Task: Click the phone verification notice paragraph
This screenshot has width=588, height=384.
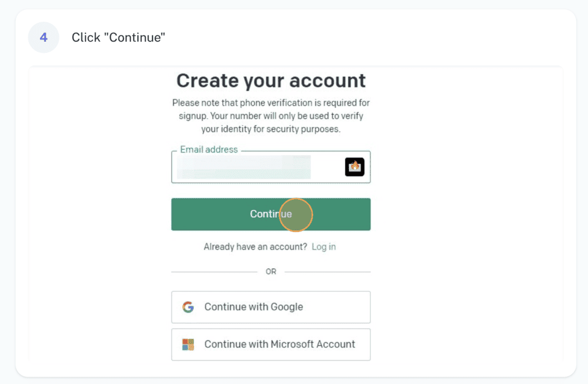Action: [271, 116]
